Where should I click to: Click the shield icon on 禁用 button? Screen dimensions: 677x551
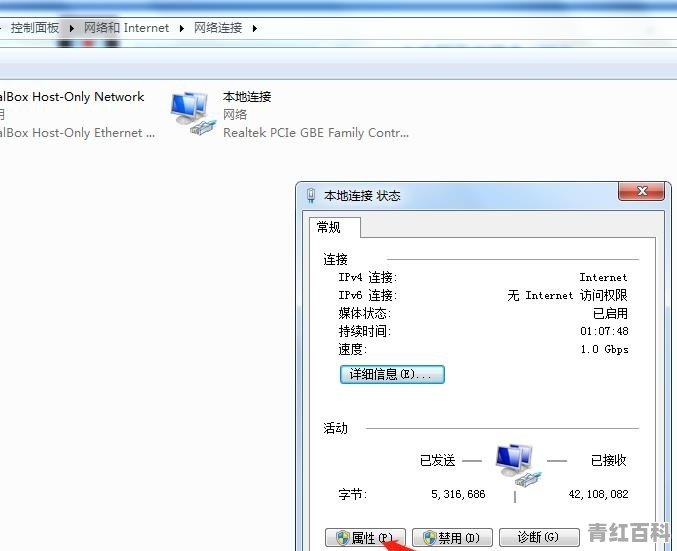(430, 538)
